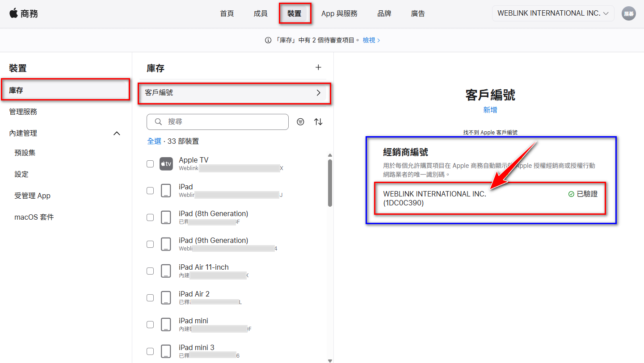Click the Apple TV device icon
The width and height of the screenshot is (644, 363).
click(166, 164)
